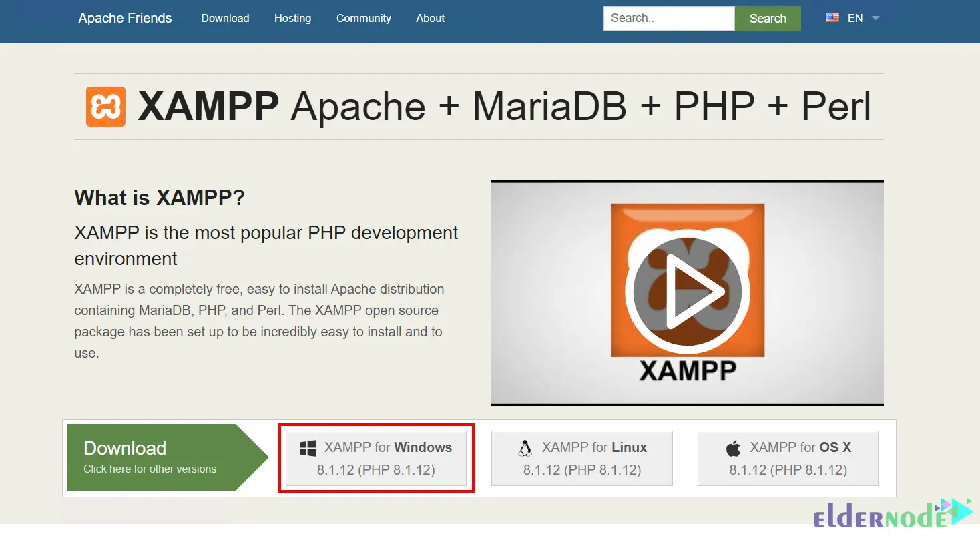
Task: Click the Linux penguin icon
Action: pos(525,447)
